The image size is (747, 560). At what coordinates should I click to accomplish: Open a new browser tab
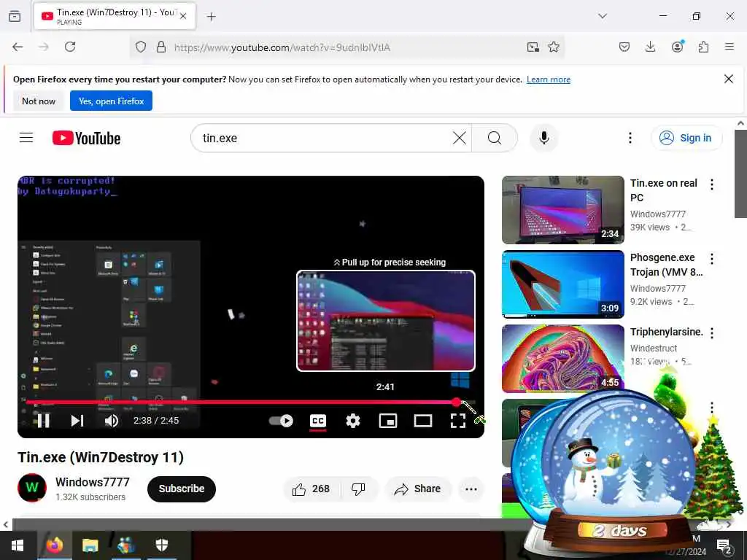211,17
